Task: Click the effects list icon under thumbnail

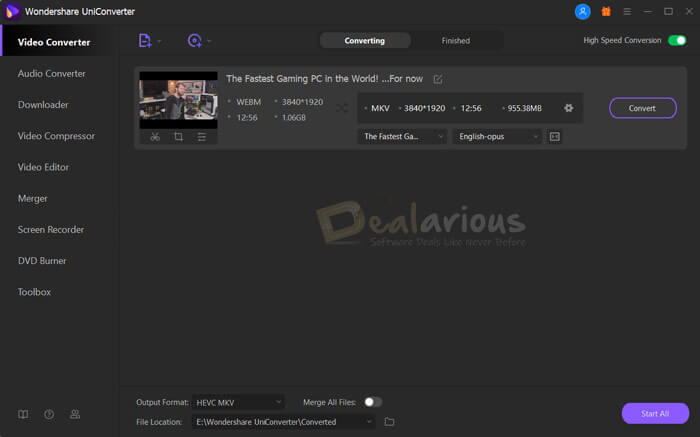Action: [x=202, y=137]
